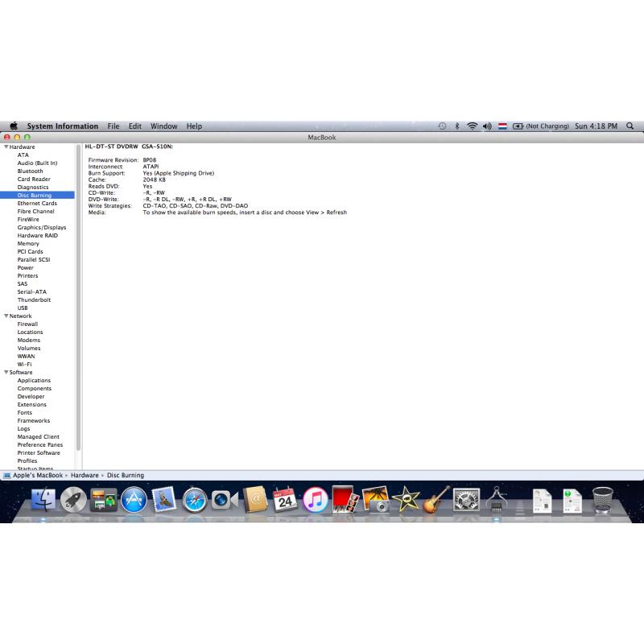This screenshot has height=644, width=644.
Task: Open the Help menu
Action: click(x=194, y=126)
